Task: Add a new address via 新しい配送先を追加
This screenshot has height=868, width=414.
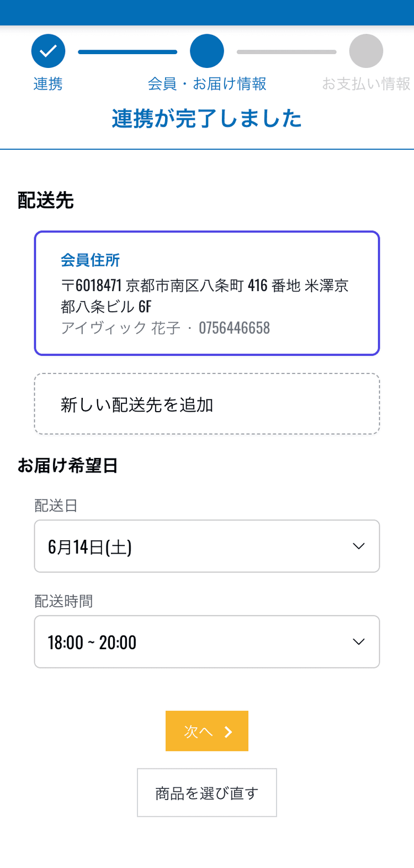Action: click(x=207, y=404)
